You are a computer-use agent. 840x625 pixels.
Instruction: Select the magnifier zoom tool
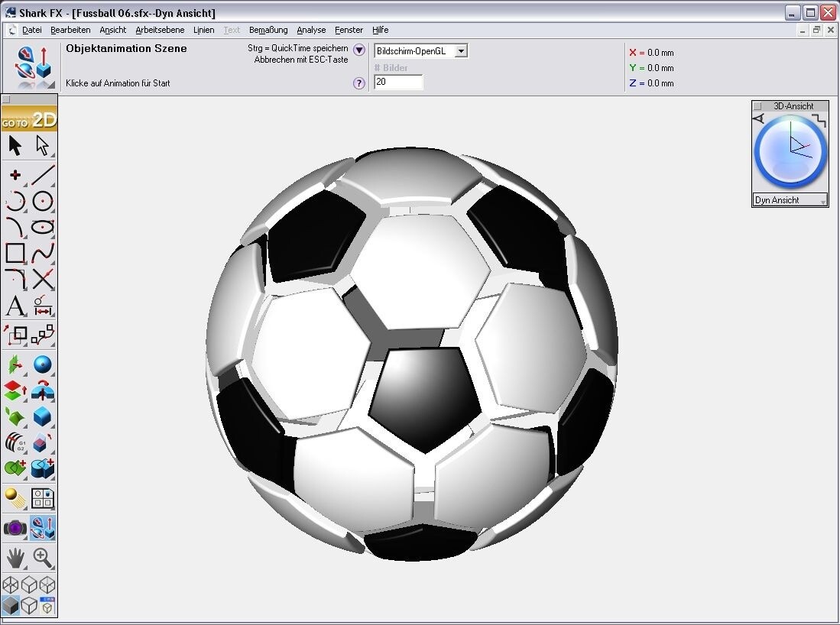pyautogui.click(x=43, y=558)
